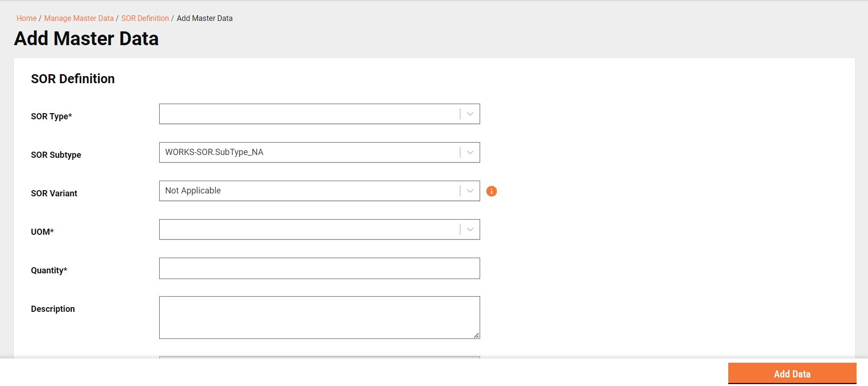Screen dimensions: 868x386
Task: Open Manage Master Data breadcrumb link
Action: [x=79, y=18]
